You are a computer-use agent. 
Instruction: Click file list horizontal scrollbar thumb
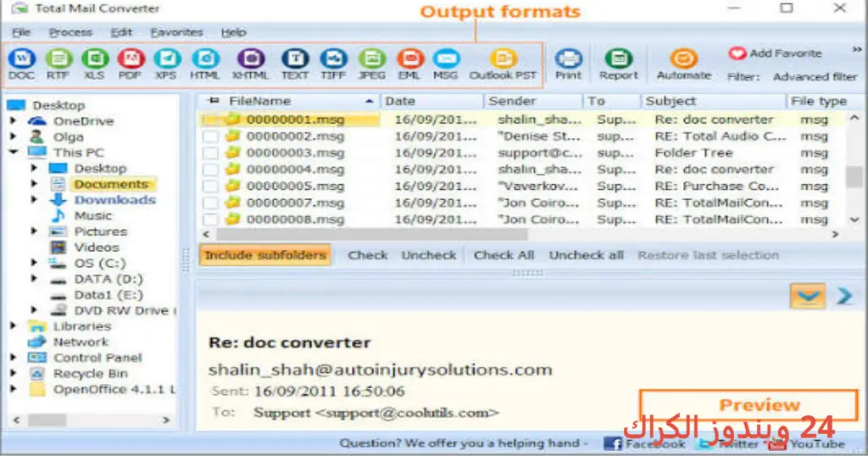click(371, 235)
